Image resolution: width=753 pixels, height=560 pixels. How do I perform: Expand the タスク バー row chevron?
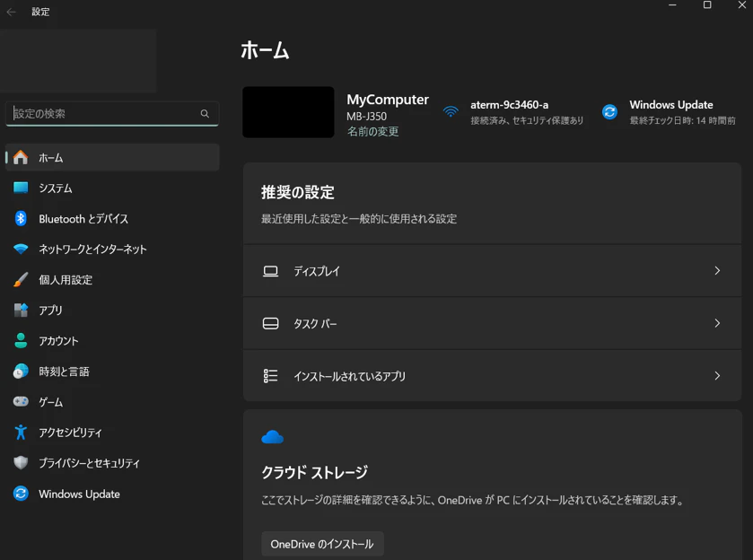[717, 323]
